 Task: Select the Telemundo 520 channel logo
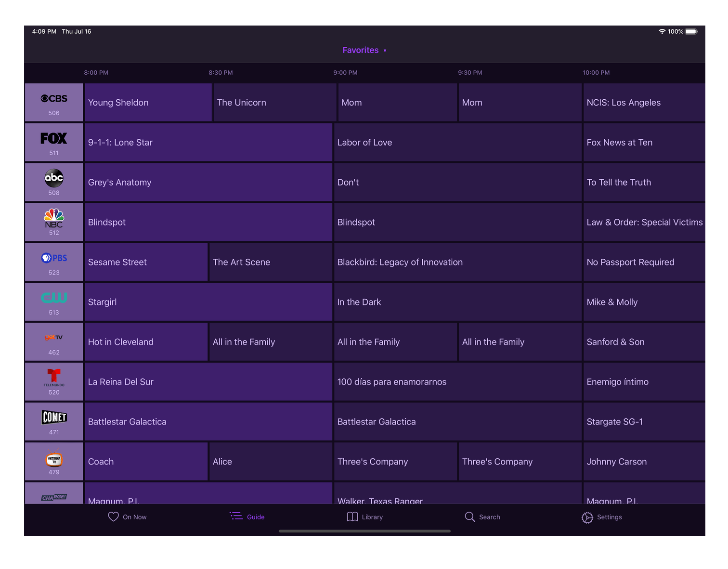pyautogui.click(x=54, y=377)
